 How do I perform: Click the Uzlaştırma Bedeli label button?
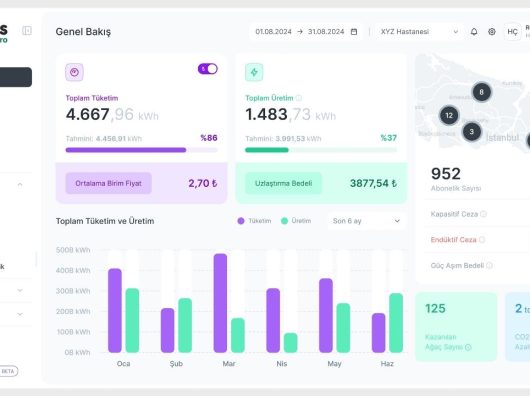click(x=283, y=183)
